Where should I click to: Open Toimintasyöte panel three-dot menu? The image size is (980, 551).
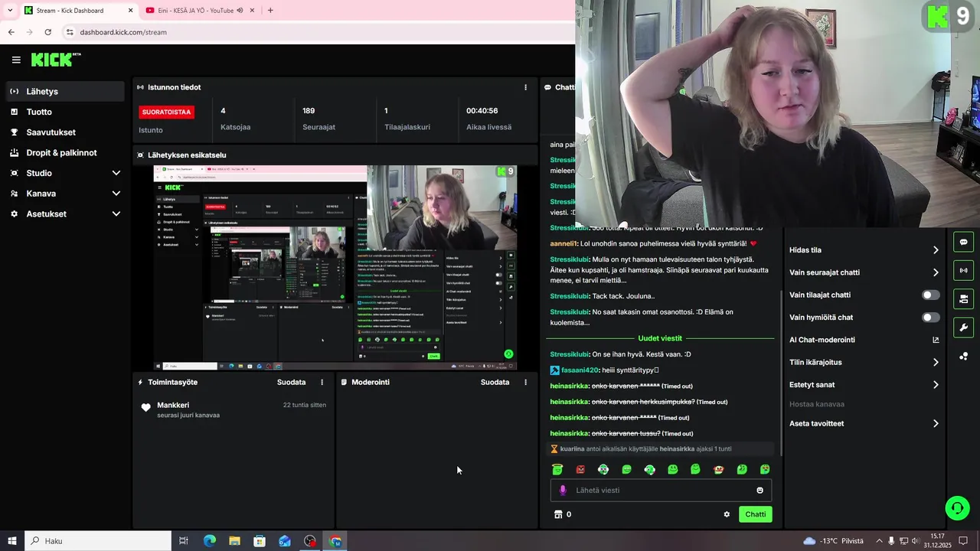coord(322,382)
